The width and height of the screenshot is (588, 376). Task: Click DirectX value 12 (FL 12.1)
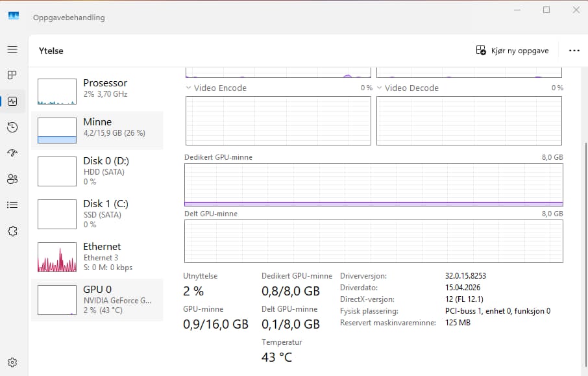[464, 299]
